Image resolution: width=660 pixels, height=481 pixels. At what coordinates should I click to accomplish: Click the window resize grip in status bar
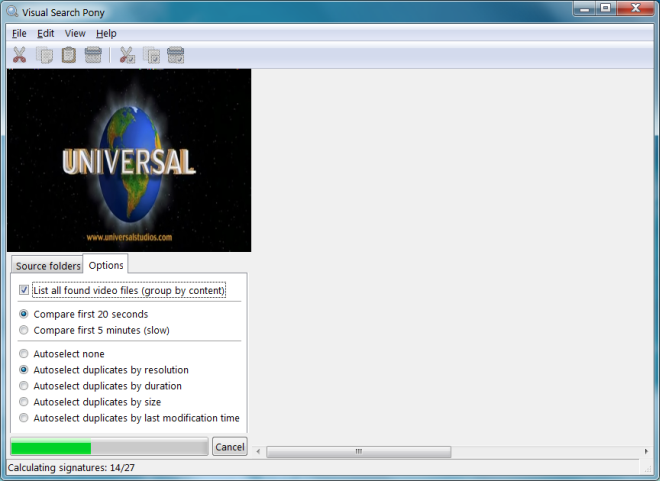pyautogui.click(x=648, y=469)
